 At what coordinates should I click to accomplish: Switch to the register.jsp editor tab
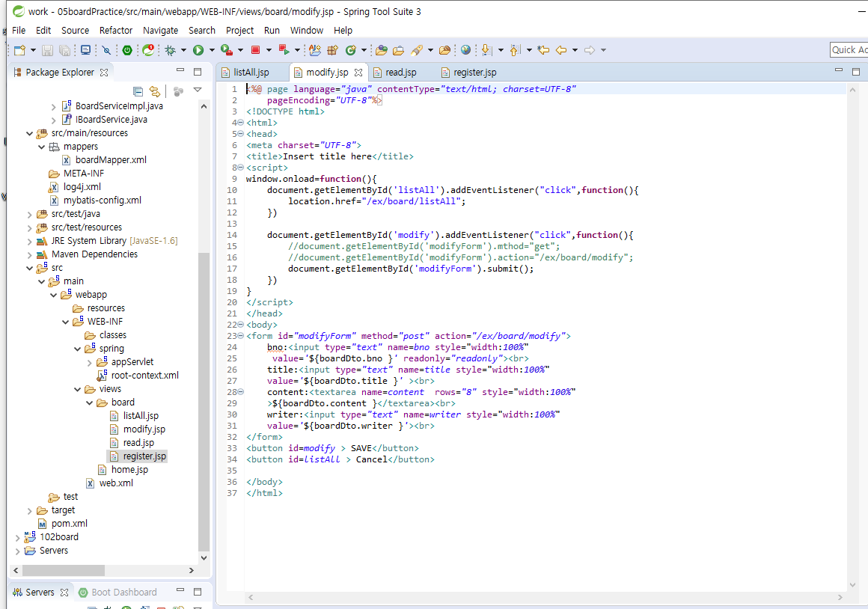click(x=475, y=73)
